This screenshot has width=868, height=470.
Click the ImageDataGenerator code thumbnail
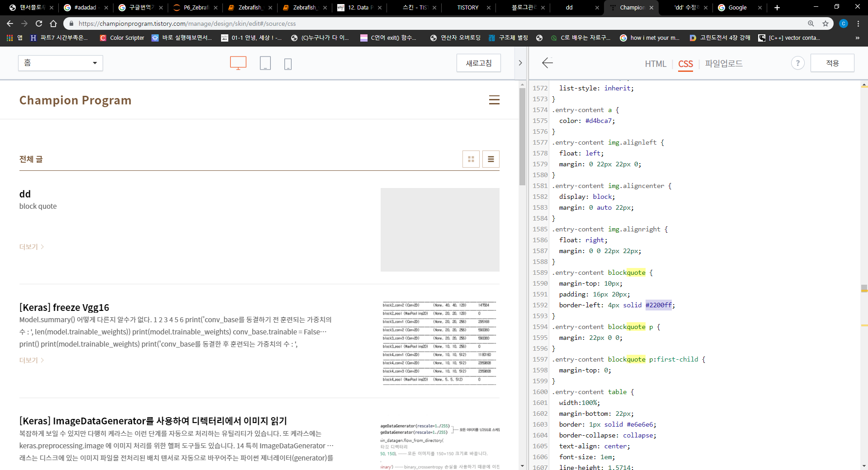[440, 445]
